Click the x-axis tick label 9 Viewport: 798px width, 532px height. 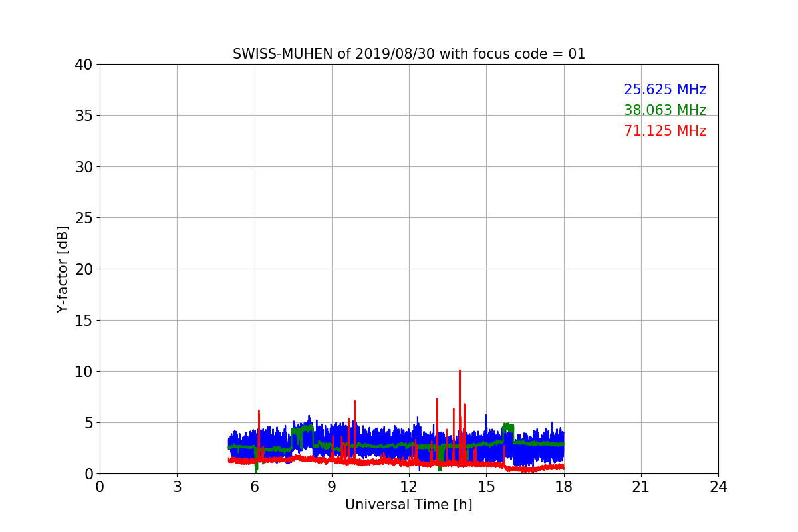tap(332, 487)
